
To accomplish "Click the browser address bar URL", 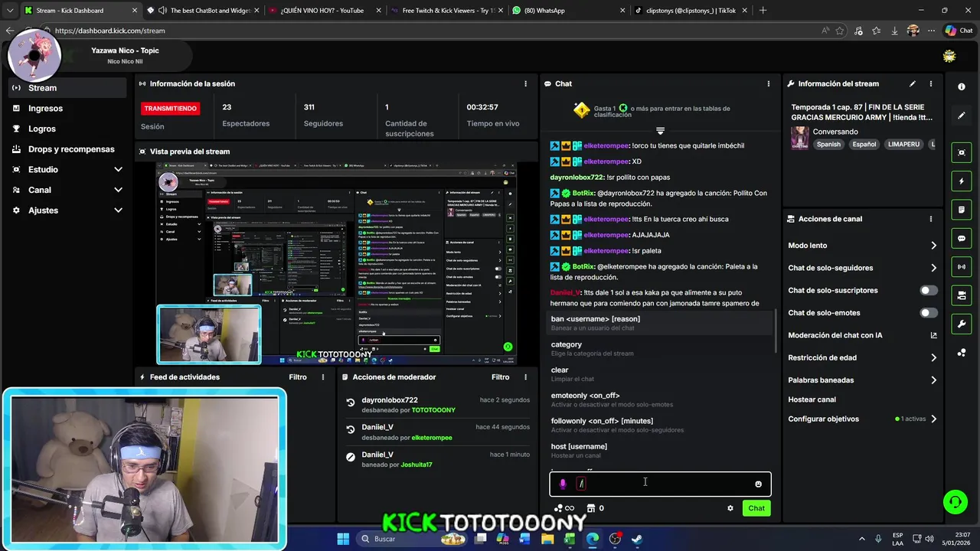I will point(109,31).
